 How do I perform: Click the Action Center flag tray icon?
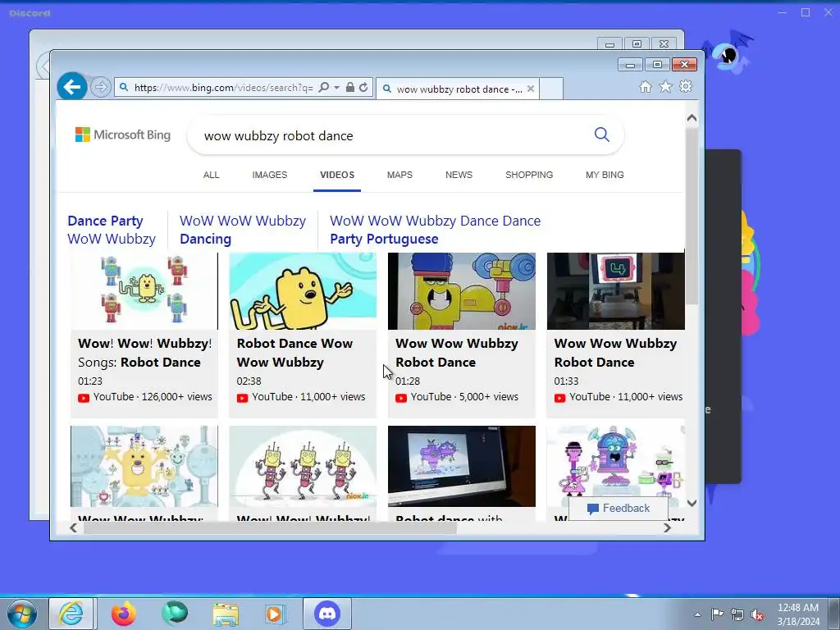point(717,614)
